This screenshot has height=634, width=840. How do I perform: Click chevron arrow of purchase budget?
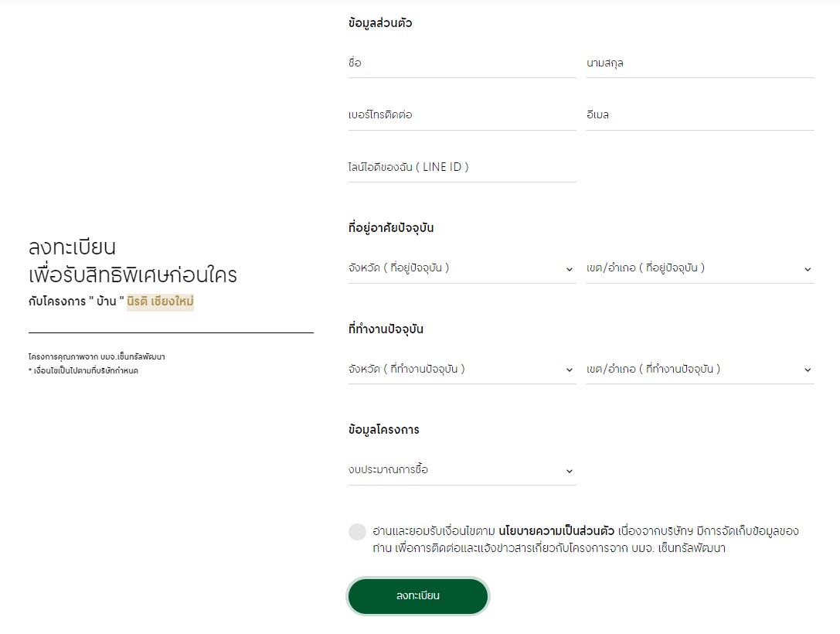[569, 471]
